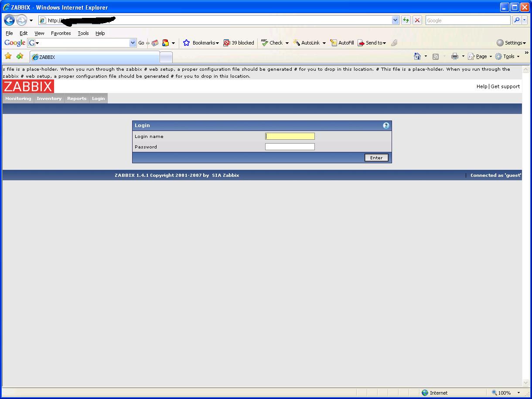This screenshot has width=532, height=399.
Task: Click the command bar overflow chevron
Action: [x=526, y=53]
